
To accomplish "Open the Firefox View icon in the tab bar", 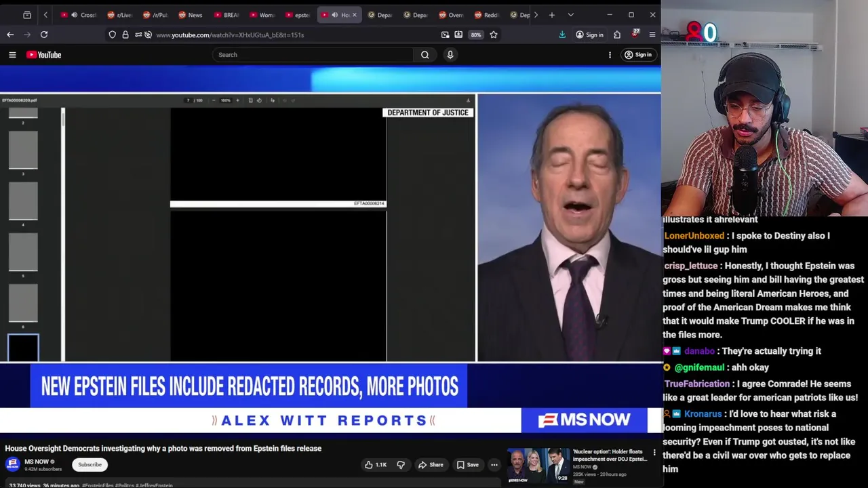I will coord(27,15).
